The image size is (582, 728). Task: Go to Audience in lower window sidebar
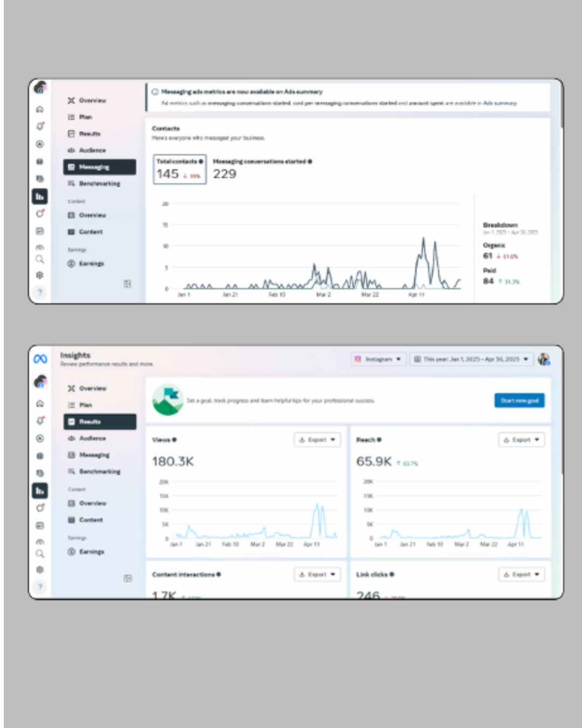[93, 438]
